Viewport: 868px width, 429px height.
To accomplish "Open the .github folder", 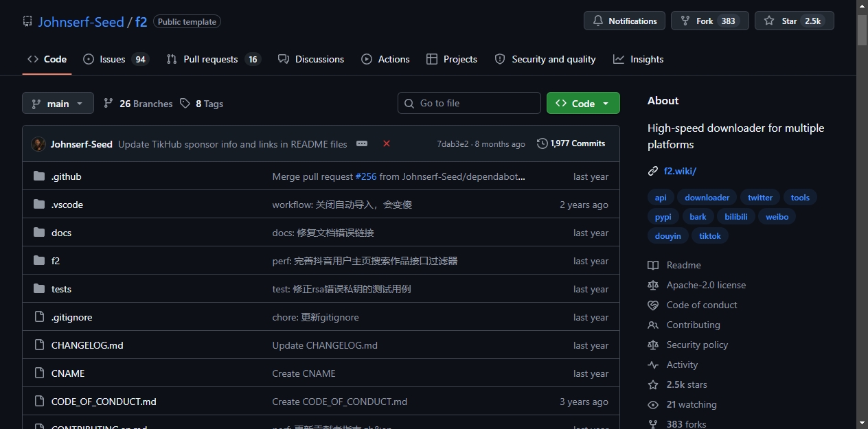I will pos(66,176).
